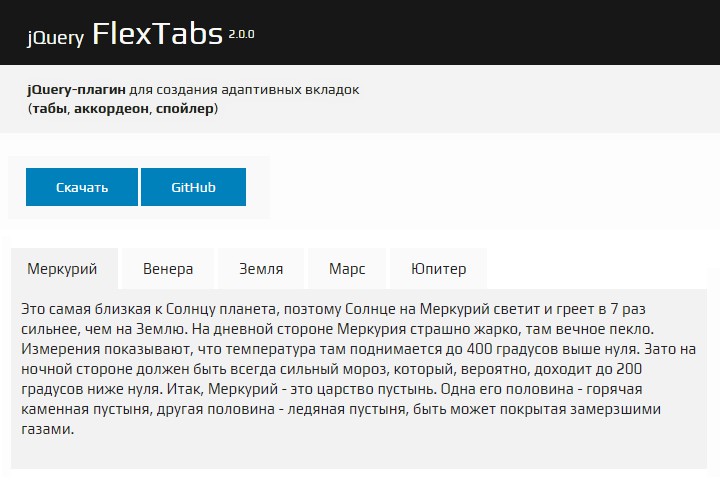Click the blue Скачать download button

[82, 187]
